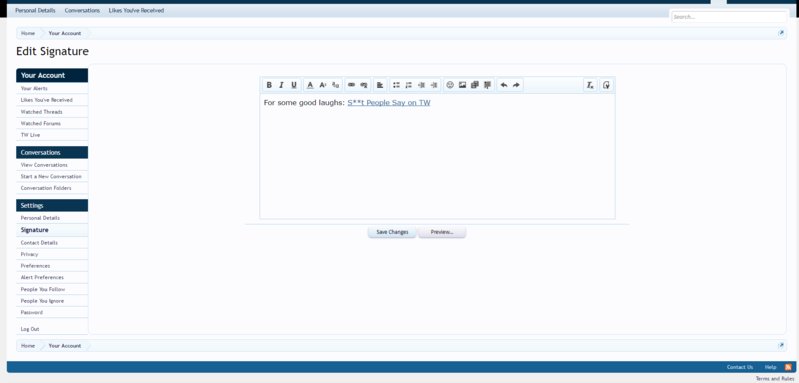The height and width of the screenshot is (383, 799).
Task: Insert an image into the signature
Action: click(463, 85)
